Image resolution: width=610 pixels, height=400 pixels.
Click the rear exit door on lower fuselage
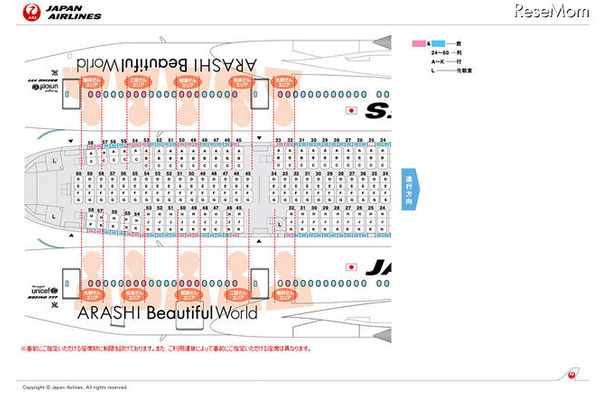(71, 284)
